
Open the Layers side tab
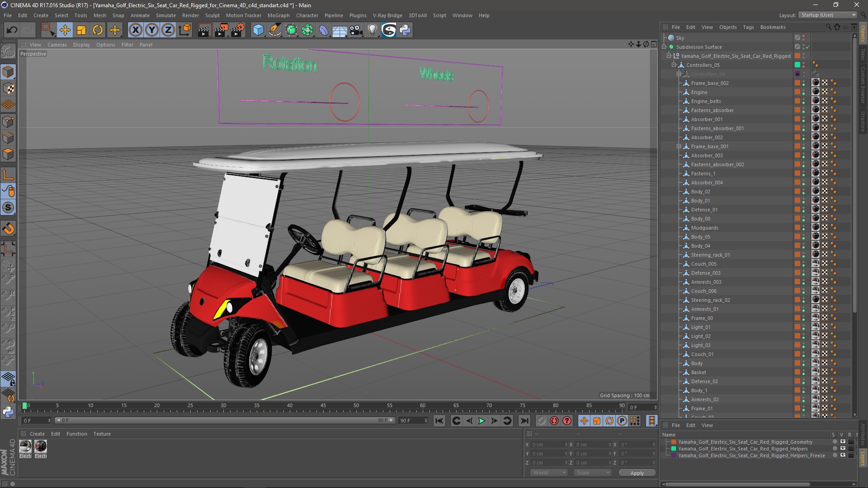(x=863, y=459)
